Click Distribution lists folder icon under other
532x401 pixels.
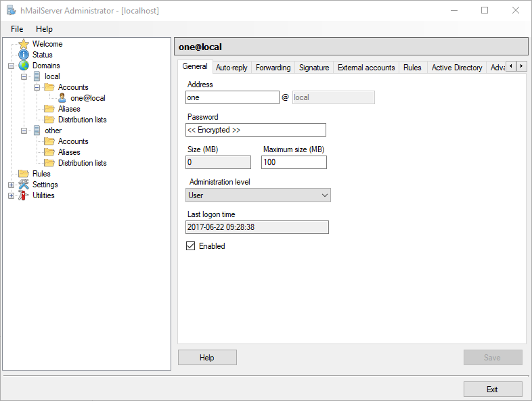click(49, 163)
